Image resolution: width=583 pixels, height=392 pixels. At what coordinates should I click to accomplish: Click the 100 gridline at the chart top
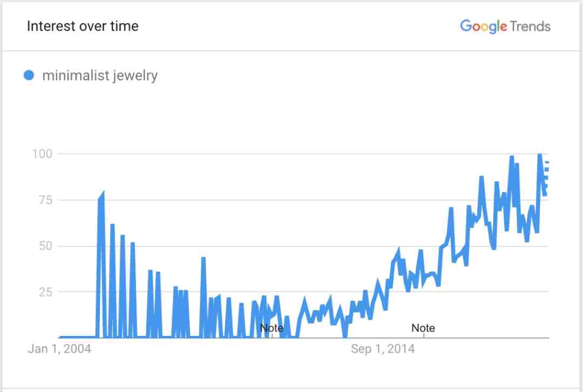click(x=303, y=154)
